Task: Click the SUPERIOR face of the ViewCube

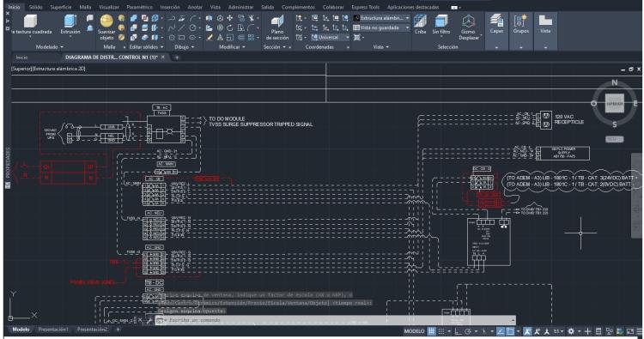Action: point(615,104)
